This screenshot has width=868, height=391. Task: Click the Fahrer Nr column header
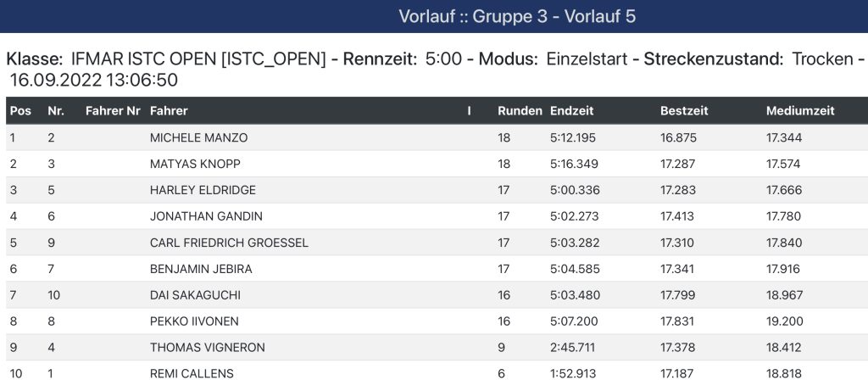click(113, 111)
